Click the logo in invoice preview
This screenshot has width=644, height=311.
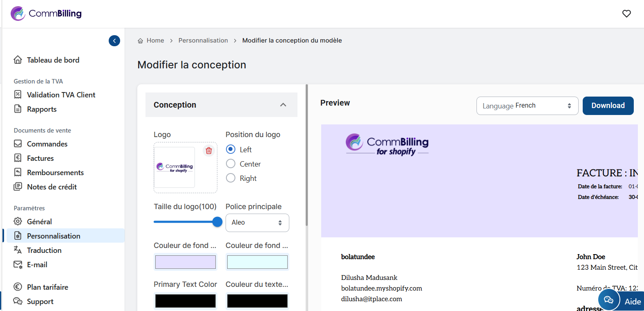coord(387,144)
